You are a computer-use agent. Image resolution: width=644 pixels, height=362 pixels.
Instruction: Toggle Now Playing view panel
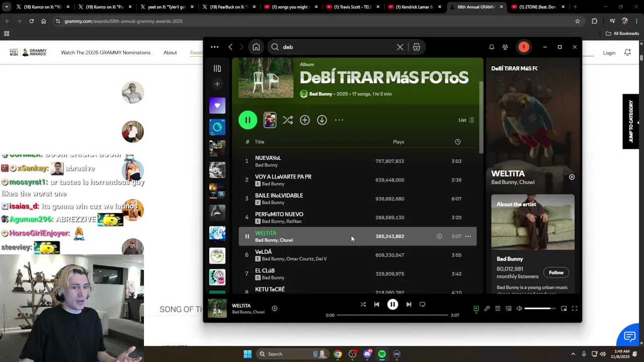[476, 309]
